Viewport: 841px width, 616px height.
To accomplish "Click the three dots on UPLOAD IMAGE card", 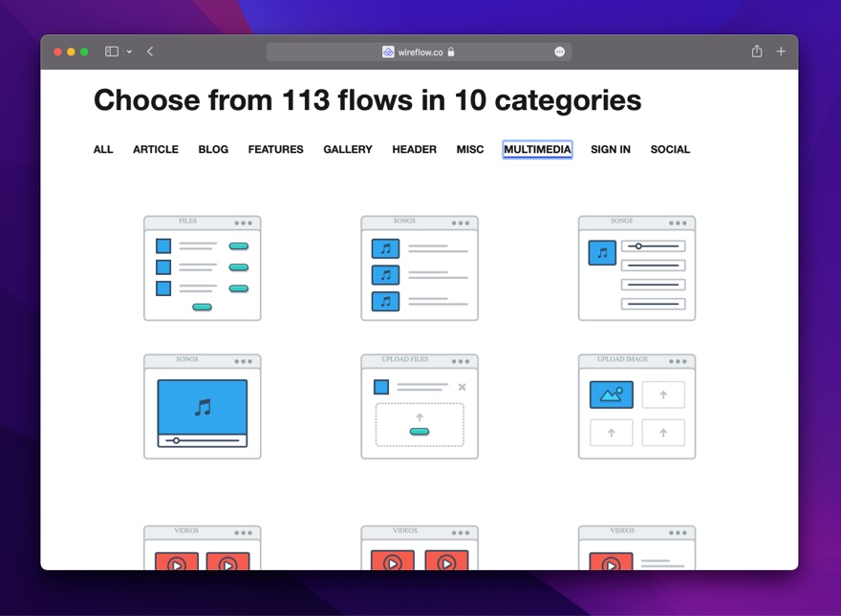I will [x=678, y=361].
